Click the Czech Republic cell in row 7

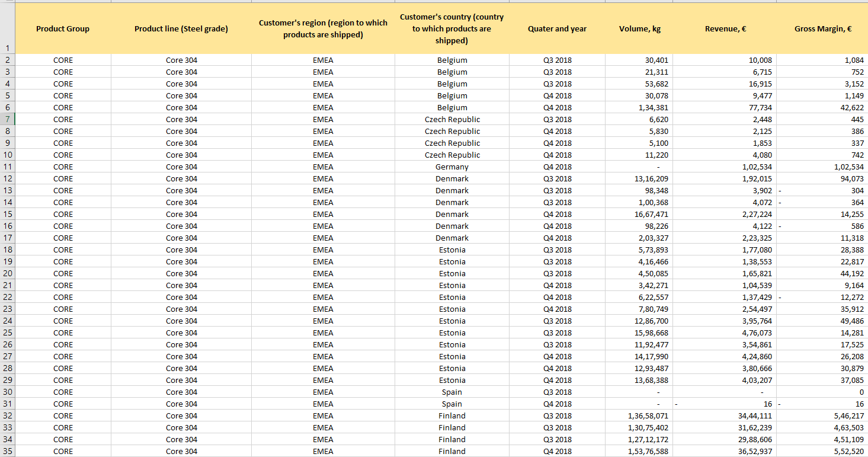point(452,119)
